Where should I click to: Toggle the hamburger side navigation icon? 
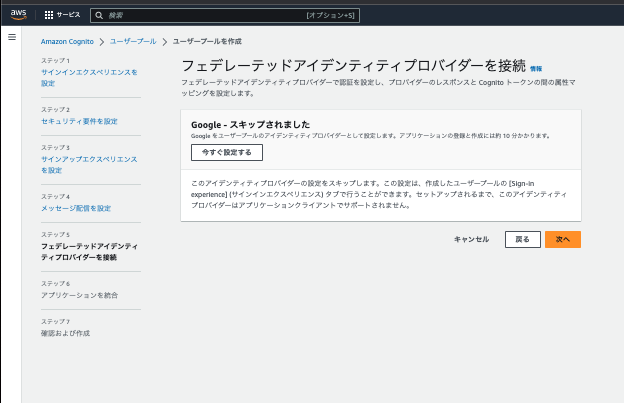12,37
